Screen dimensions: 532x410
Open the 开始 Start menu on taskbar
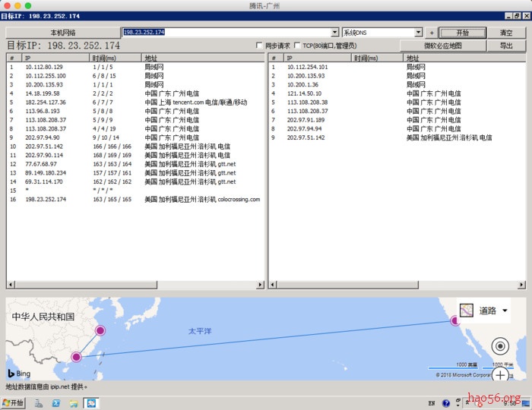pos(13,403)
